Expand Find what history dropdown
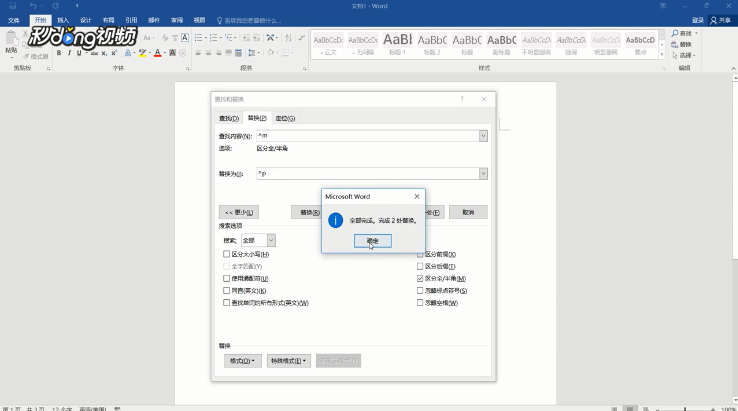Viewport: 738px width, 411px height. click(483, 136)
